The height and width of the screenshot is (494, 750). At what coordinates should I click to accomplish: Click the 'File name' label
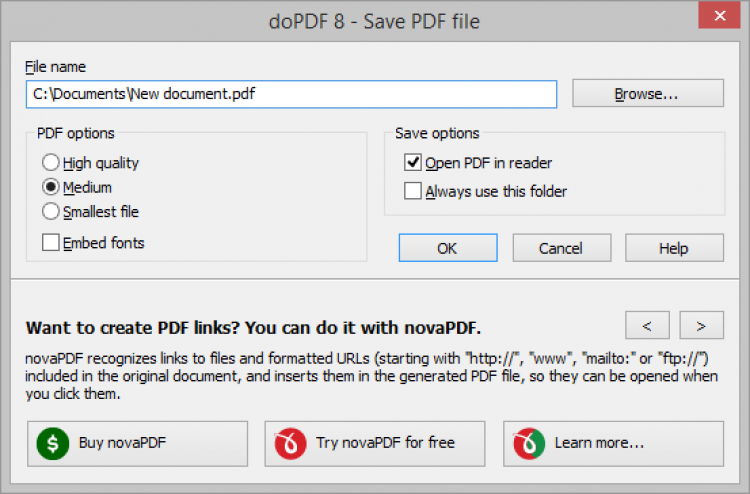(x=55, y=66)
